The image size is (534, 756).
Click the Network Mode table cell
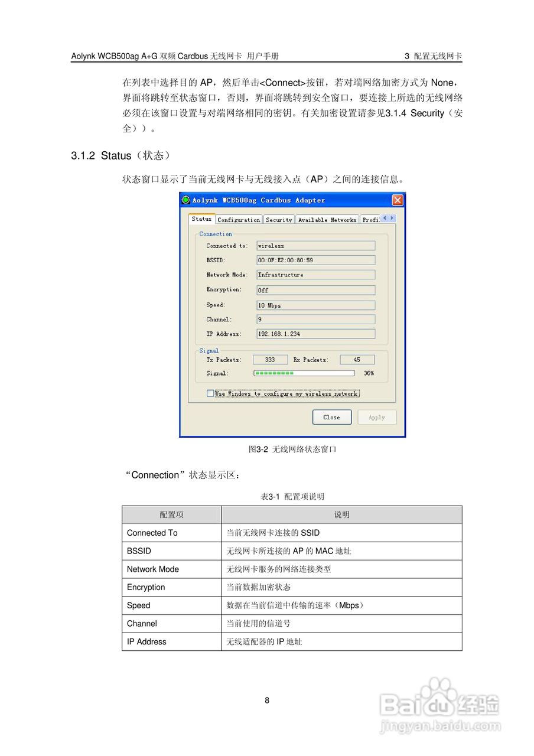(x=172, y=569)
